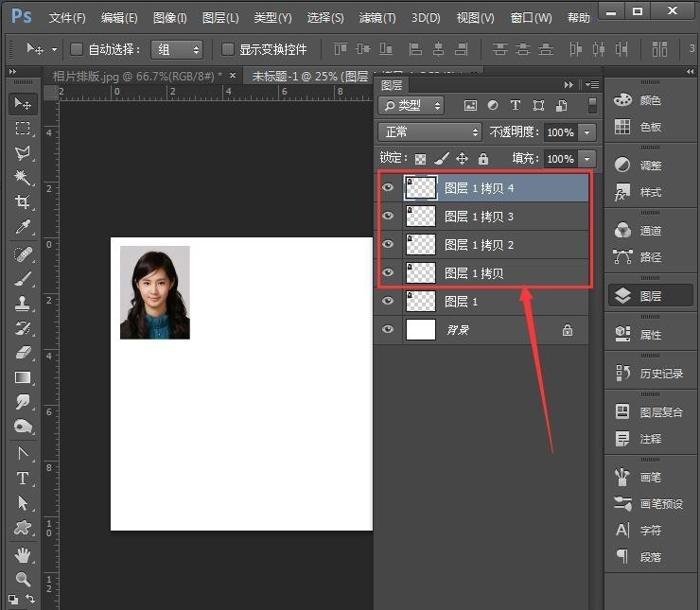Expand the 不透明度 opacity dropdown arrow
Viewport: 700px width, 610px height.
(588, 132)
